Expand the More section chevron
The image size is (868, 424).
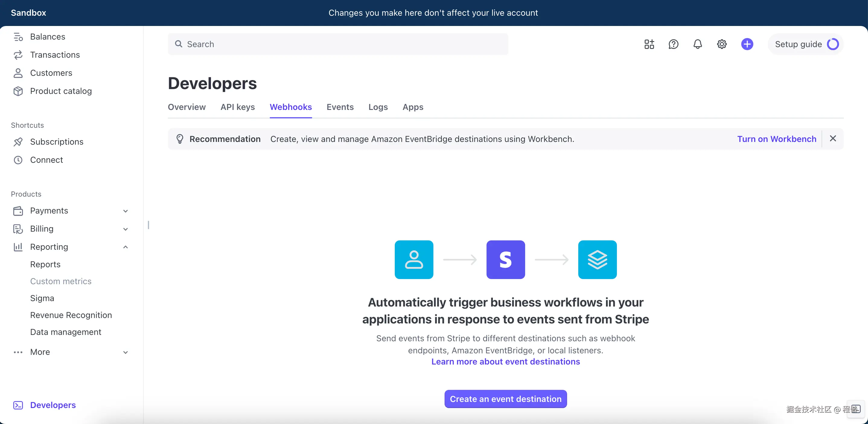[x=126, y=352]
